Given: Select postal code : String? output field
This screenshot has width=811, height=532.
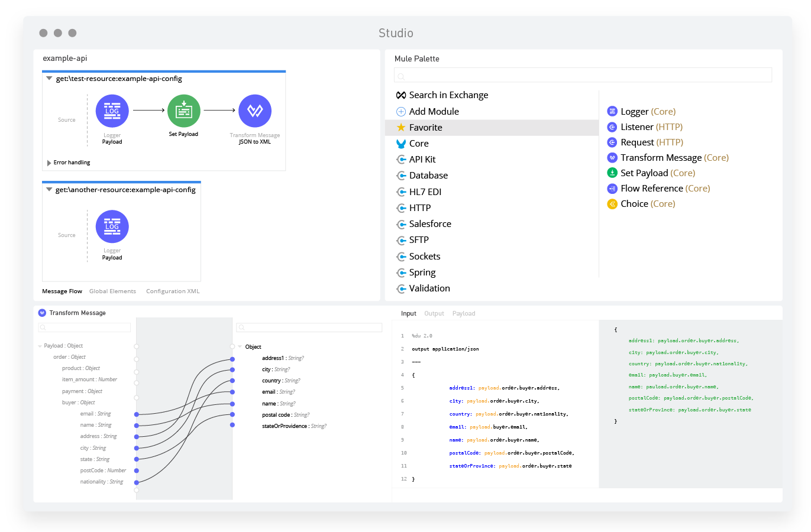Looking at the screenshot, I should pyautogui.click(x=286, y=415).
